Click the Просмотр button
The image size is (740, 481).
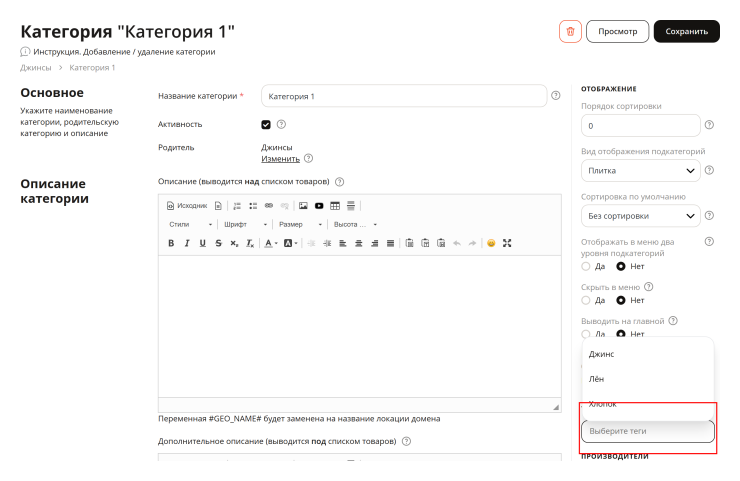tap(617, 32)
